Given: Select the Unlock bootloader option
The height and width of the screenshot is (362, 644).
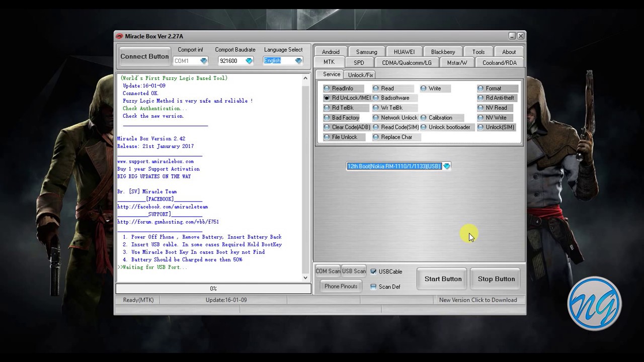Looking at the screenshot, I should tap(424, 127).
